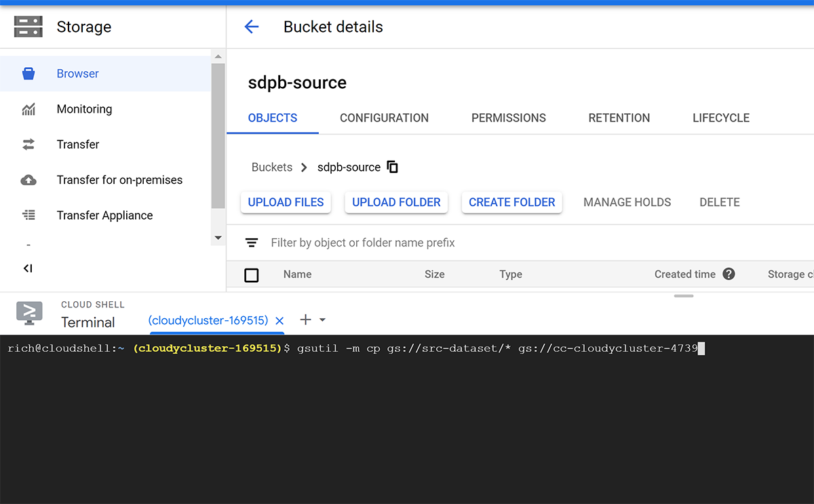Switch to the RETENTION tab

click(x=619, y=118)
